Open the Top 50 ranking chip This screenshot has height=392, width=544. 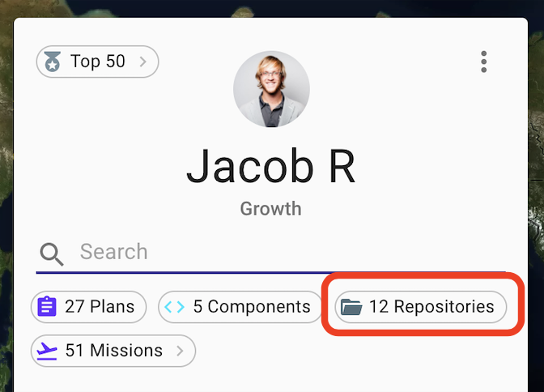click(97, 62)
